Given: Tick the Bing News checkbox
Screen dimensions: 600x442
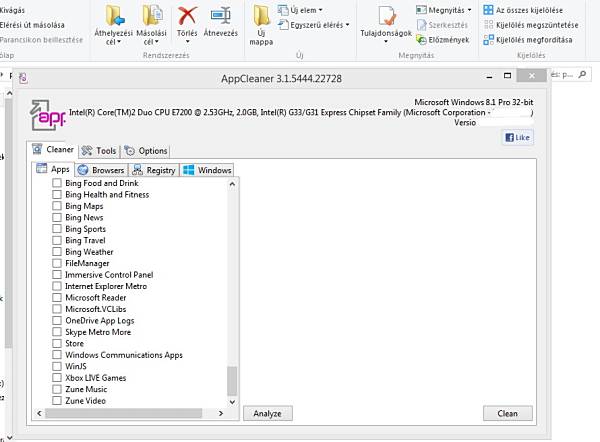Looking at the screenshot, I should pos(57,217).
